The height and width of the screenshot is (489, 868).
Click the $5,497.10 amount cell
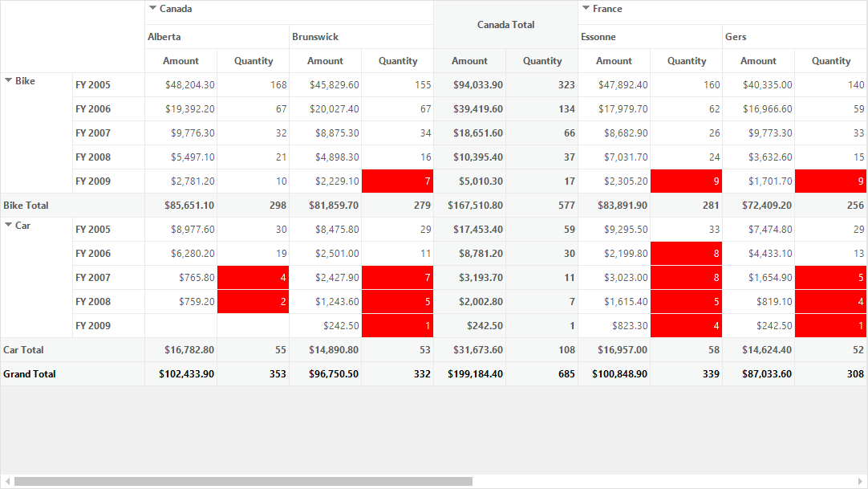[181, 157]
